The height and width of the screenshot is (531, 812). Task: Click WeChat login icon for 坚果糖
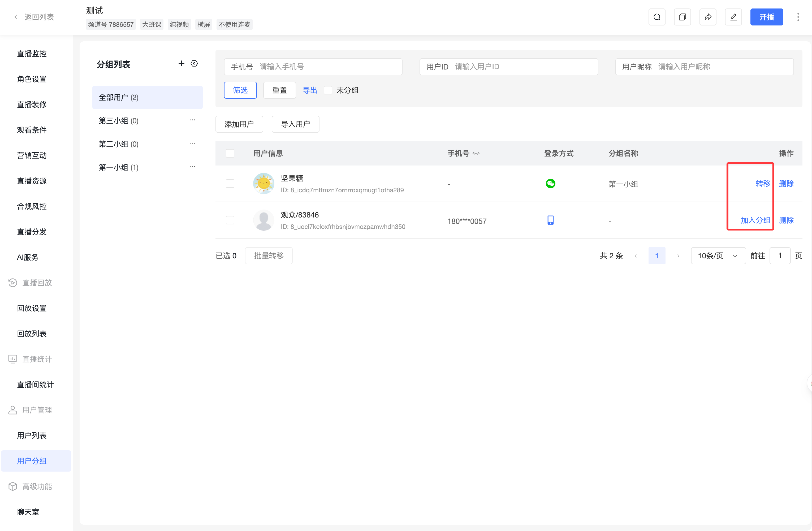point(550,184)
